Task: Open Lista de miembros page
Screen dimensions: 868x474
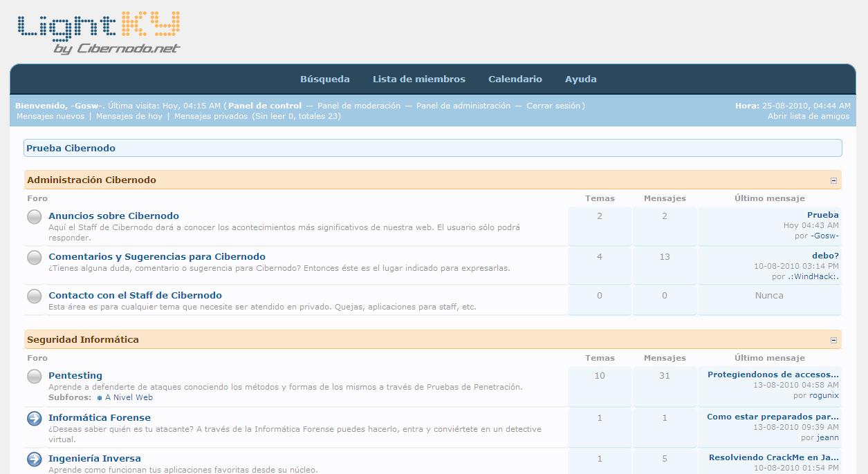Action: [418, 79]
